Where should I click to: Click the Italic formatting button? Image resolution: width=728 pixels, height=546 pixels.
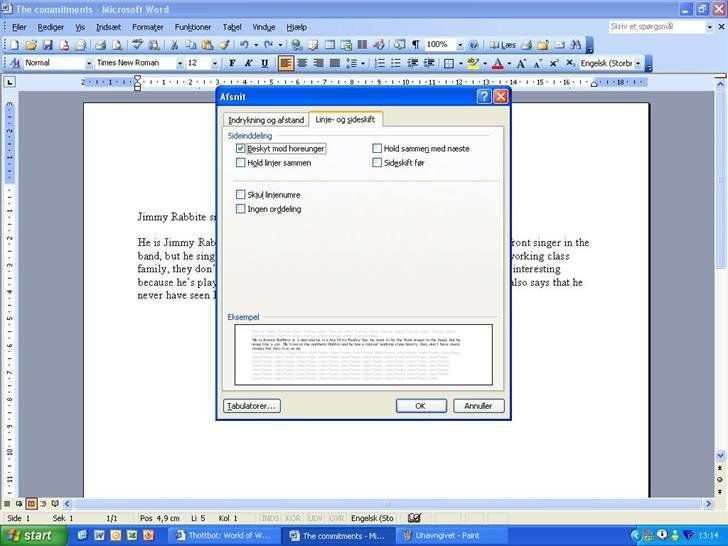click(x=248, y=63)
